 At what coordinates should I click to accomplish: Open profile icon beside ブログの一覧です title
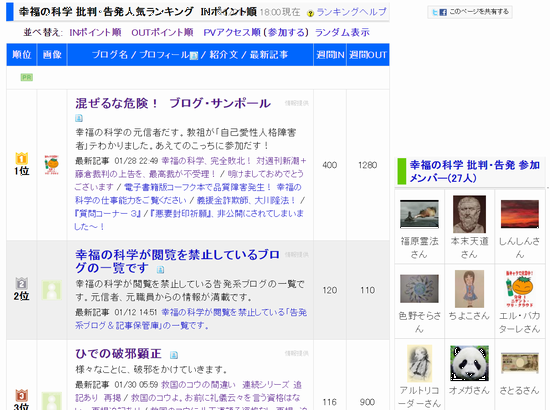point(160,270)
